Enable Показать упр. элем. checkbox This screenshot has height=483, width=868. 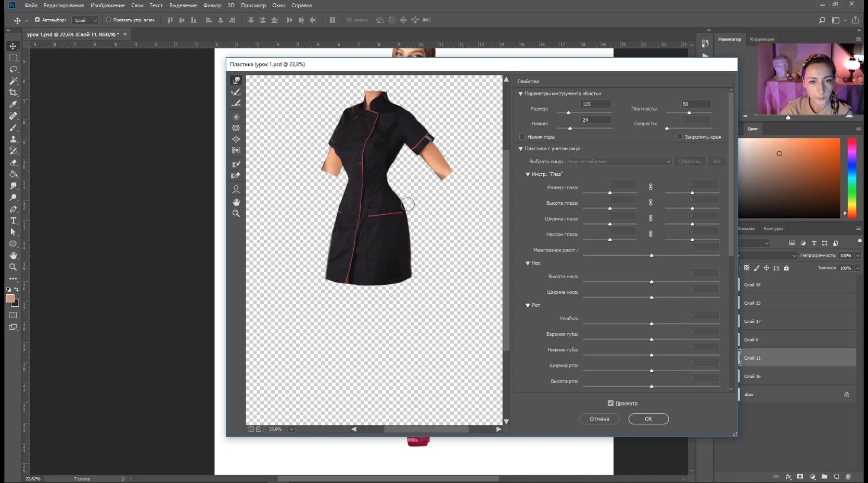(x=108, y=20)
